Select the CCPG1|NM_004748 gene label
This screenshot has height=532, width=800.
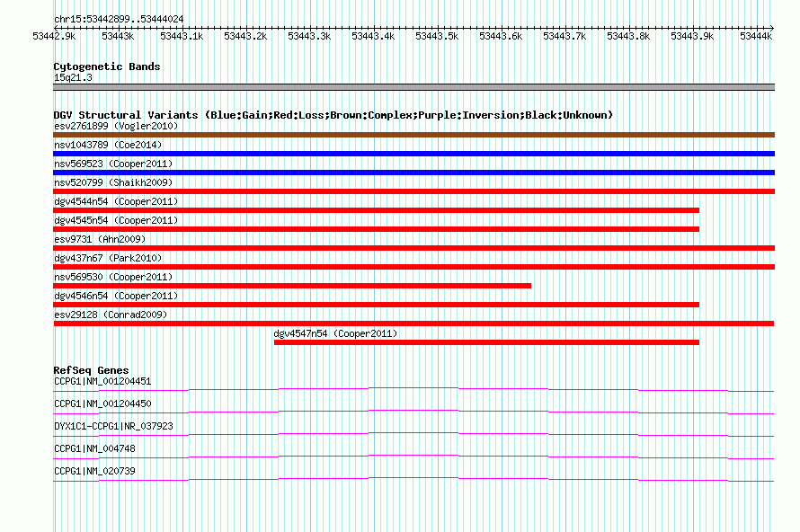[94, 448]
